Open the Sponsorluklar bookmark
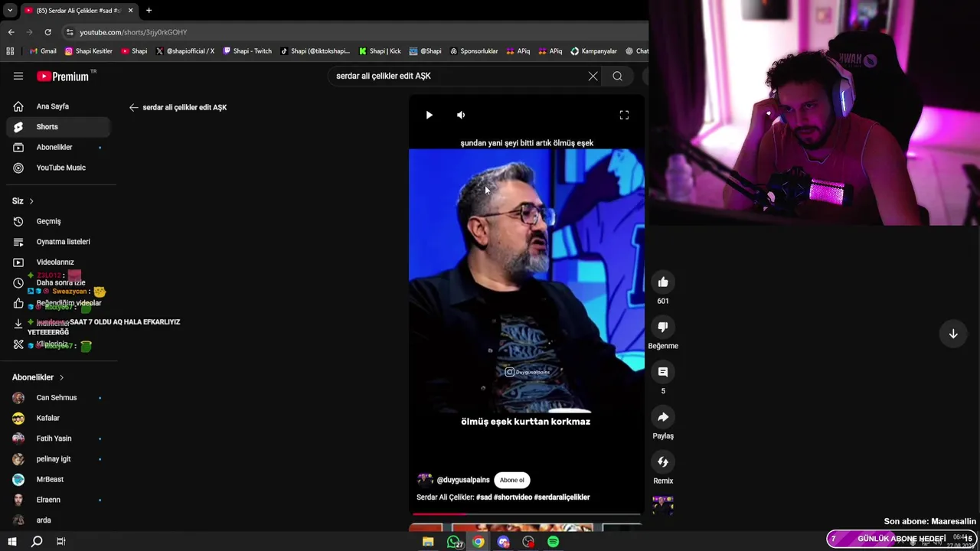This screenshot has width=980, height=551. point(474,51)
